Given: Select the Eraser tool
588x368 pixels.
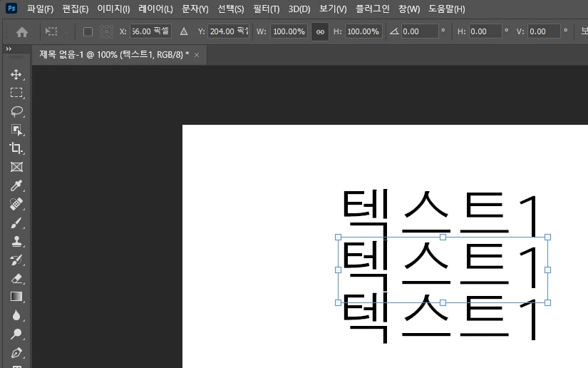Looking at the screenshot, I should click(x=16, y=278).
